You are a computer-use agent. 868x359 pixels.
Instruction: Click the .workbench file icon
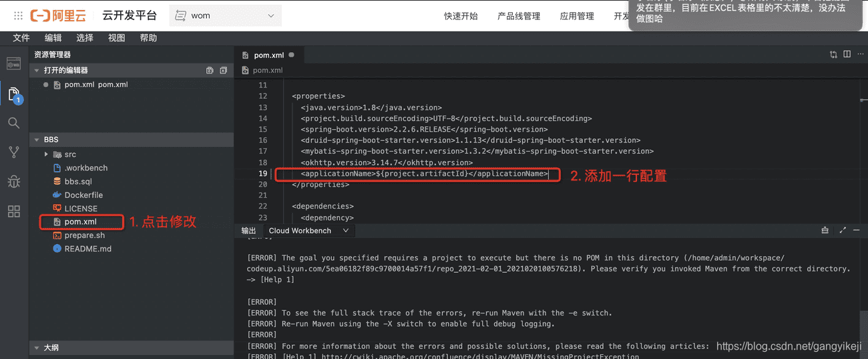coord(57,168)
